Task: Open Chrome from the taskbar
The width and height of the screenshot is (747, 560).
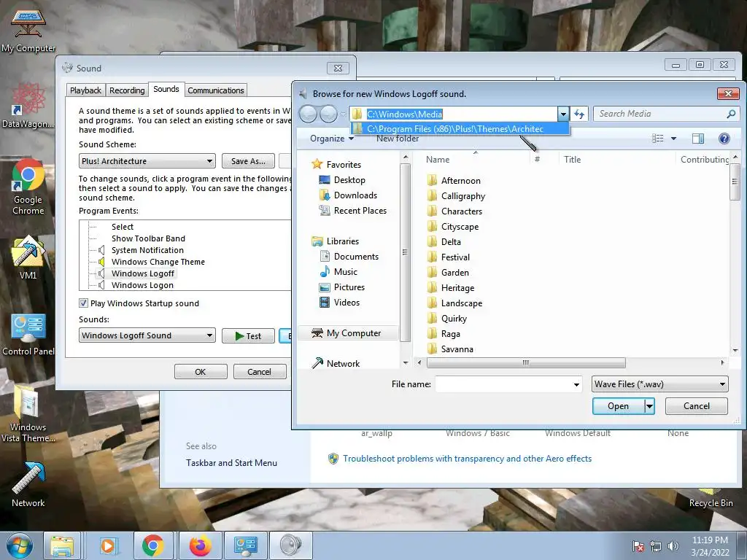Action: (153, 545)
